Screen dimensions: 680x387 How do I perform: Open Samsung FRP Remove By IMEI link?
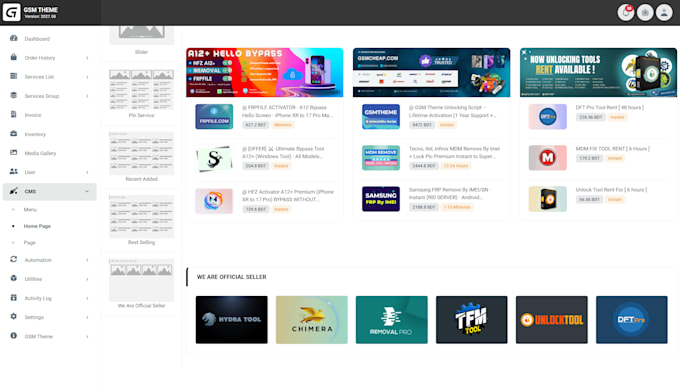click(x=449, y=194)
